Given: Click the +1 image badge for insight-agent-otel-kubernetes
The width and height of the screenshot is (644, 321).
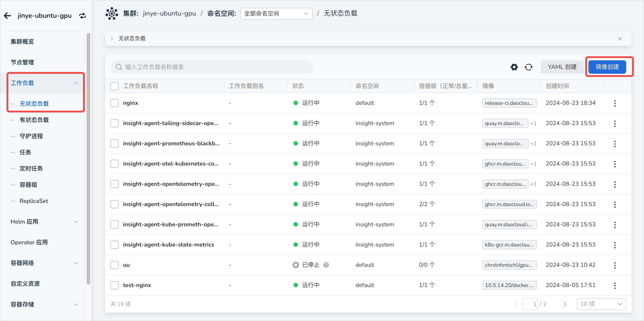Looking at the screenshot, I should [533, 164].
